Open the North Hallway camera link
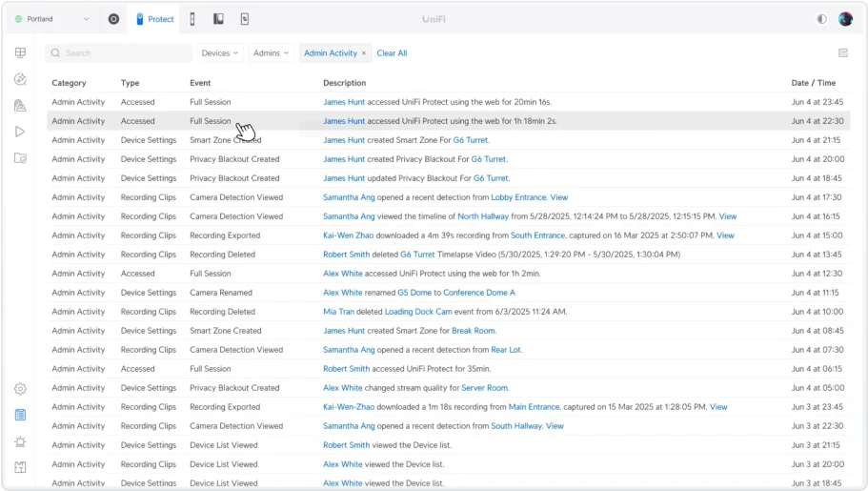 pos(483,216)
